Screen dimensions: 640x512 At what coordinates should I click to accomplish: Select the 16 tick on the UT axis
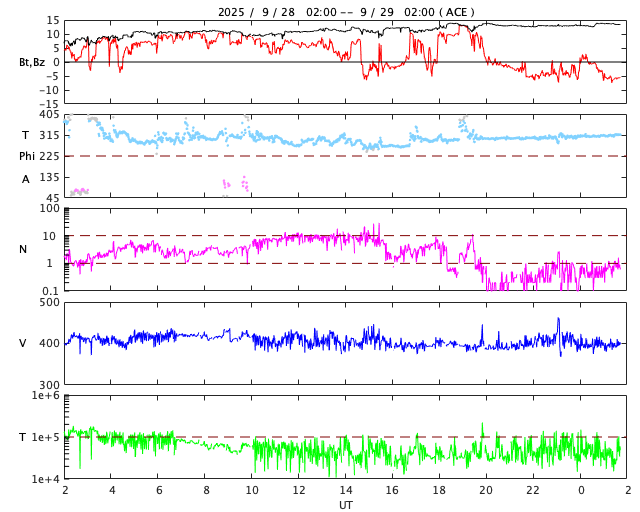click(392, 491)
